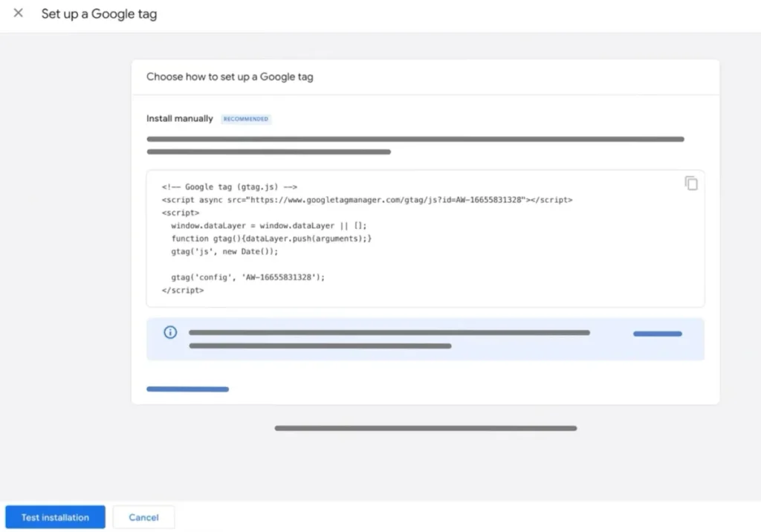Click the blue link below the info notice
This screenshot has width=761, height=532.
pos(187,389)
